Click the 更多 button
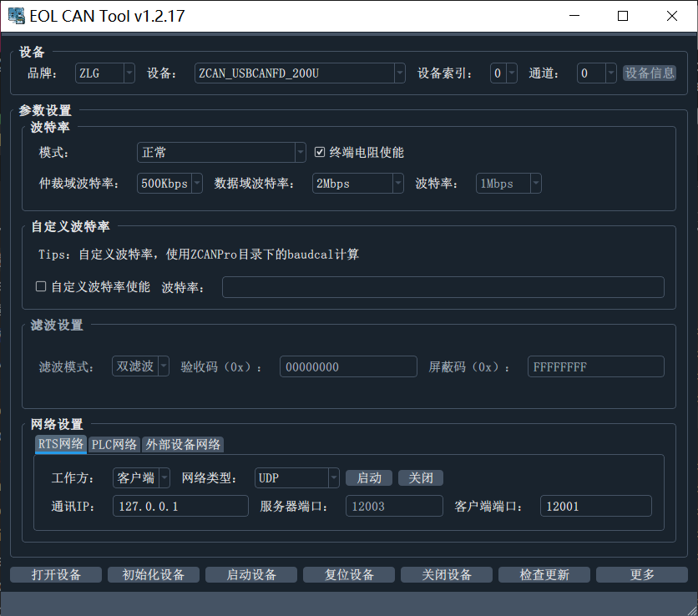Screen dimensions: 698x616 642,574
